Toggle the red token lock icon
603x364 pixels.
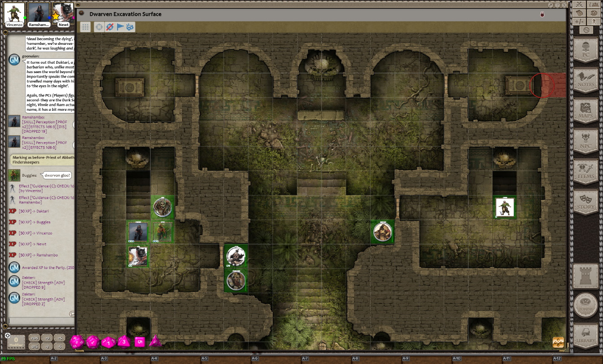[x=542, y=14]
